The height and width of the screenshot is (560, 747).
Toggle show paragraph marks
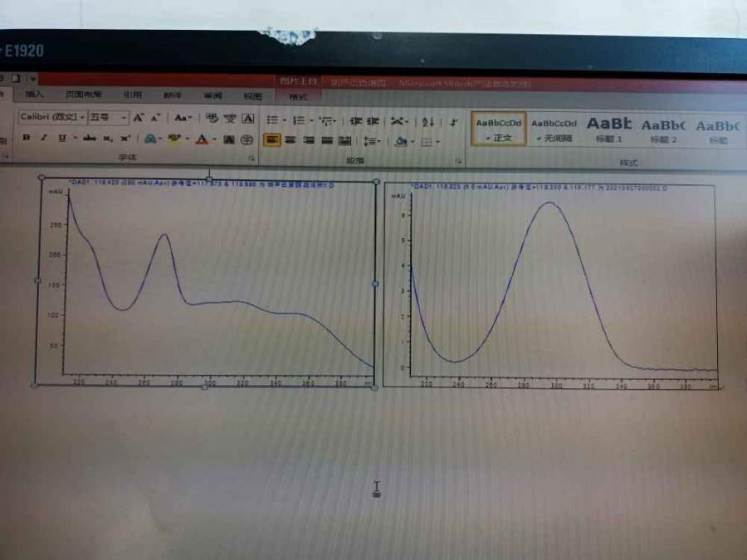click(454, 122)
